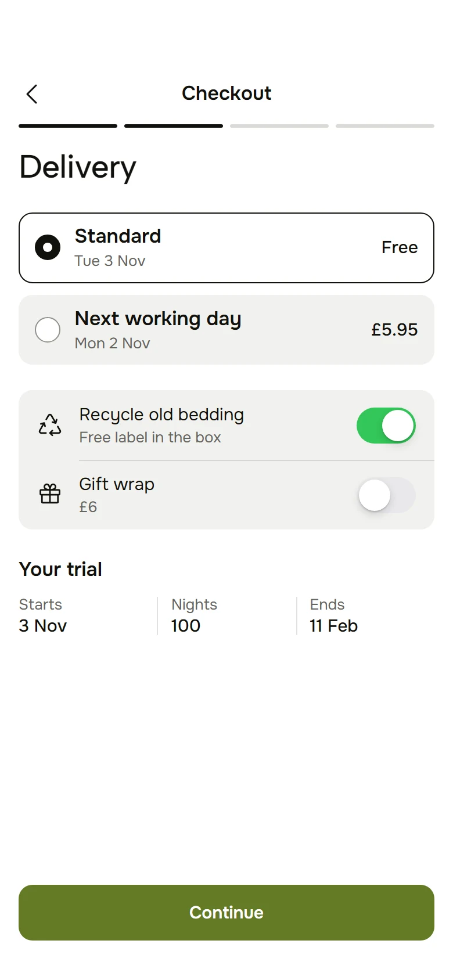Screen dimensions: 453x980
Task: Tap the Free price label
Action: 400,247
